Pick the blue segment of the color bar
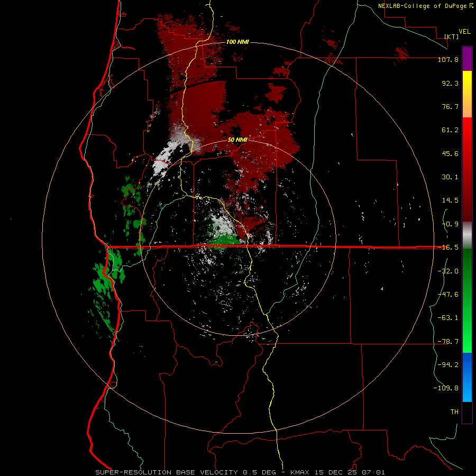476x476 pixels. coord(467,377)
